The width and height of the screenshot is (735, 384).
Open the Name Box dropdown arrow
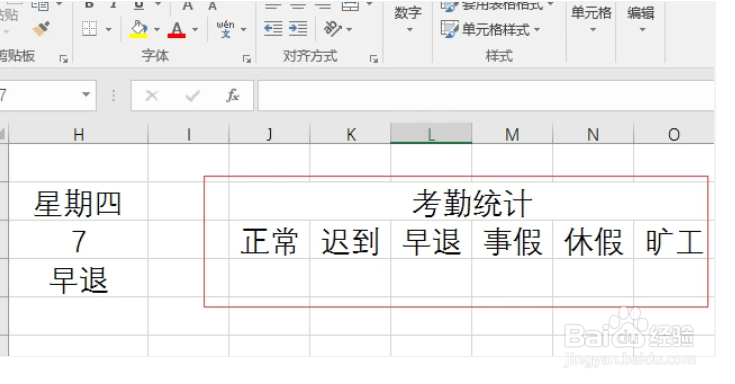[x=86, y=95]
